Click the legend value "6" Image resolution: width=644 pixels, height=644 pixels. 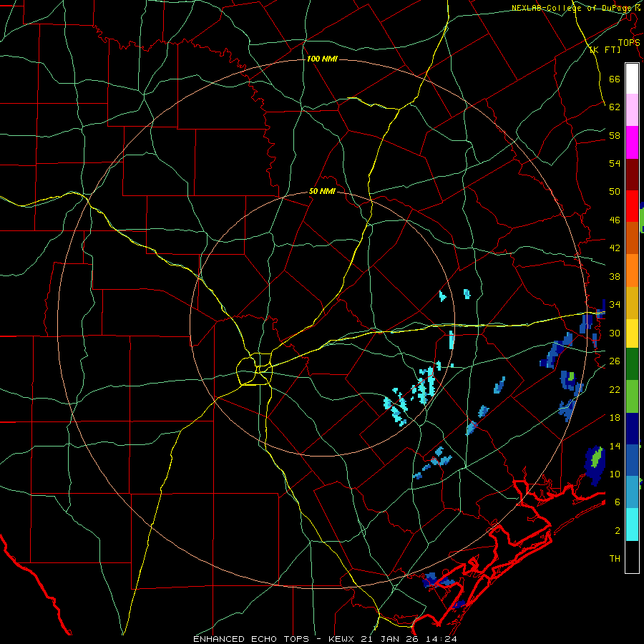(617, 502)
